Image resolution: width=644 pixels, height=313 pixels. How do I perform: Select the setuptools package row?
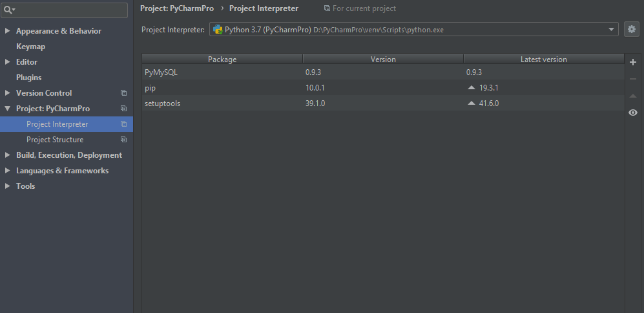[x=383, y=103]
